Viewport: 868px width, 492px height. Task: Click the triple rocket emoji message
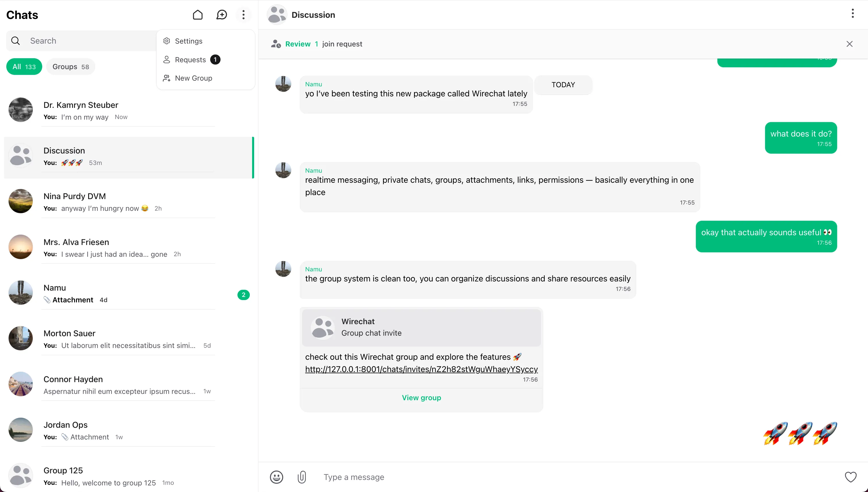pos(800,433)
